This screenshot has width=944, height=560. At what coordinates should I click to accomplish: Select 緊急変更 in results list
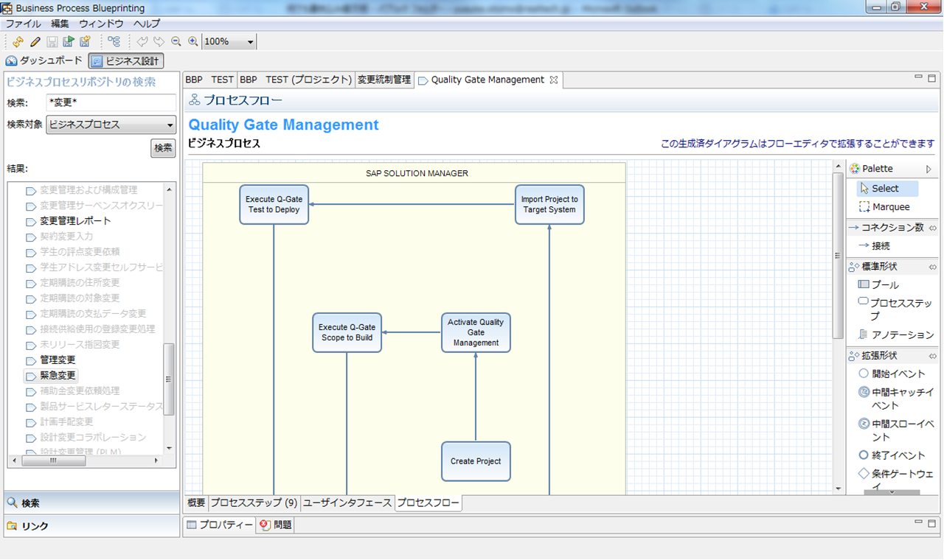(58, 376)
